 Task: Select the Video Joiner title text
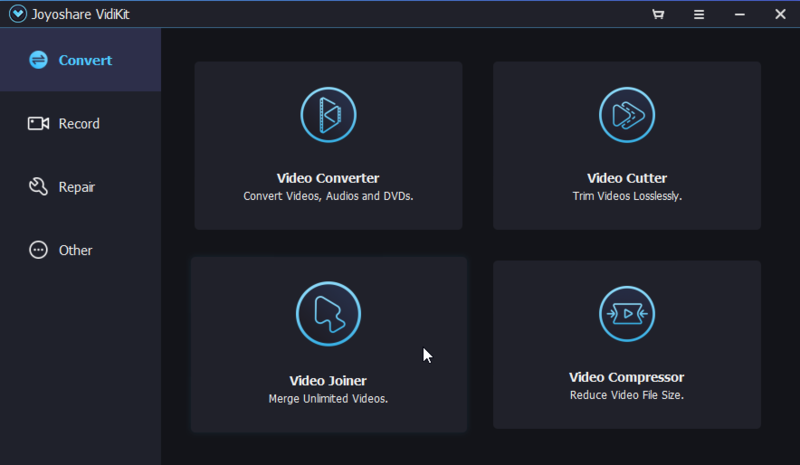tap(328, 381)
